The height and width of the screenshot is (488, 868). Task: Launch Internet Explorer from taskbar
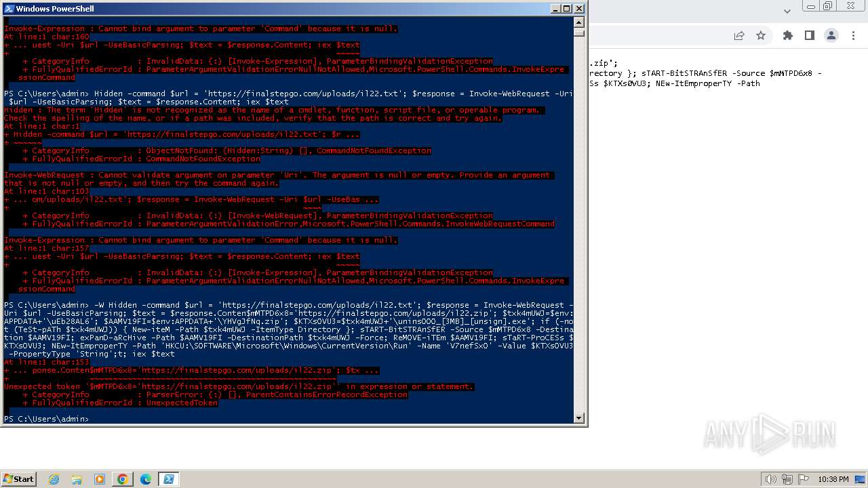click(x=54, y=479)
